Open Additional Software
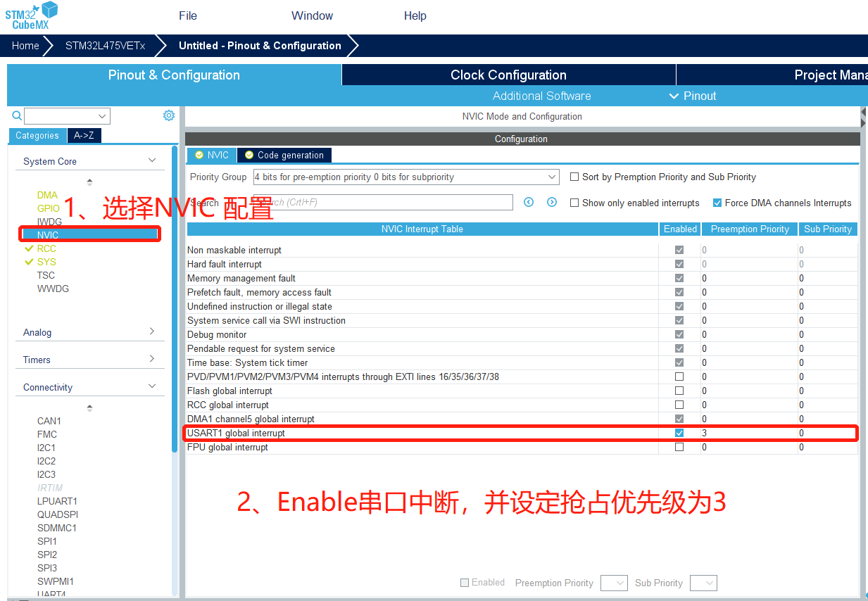This screenshot has height=601, width=868. [x=541, y=96]
